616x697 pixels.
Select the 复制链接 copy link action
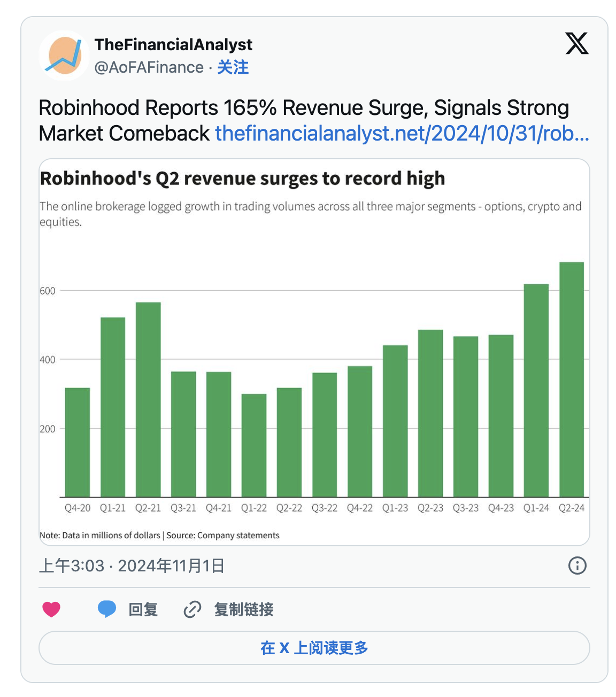[x=244, y=610]
